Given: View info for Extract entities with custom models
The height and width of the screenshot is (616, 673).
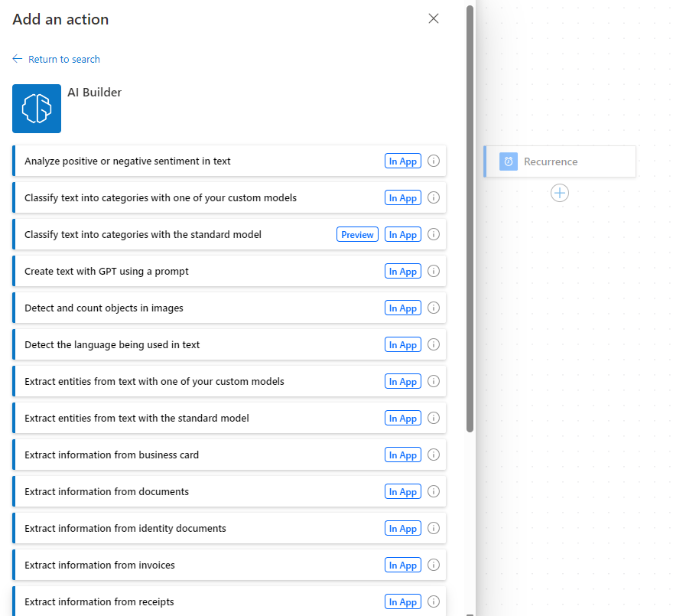Looking at the screenshot, I should (434, 381).
